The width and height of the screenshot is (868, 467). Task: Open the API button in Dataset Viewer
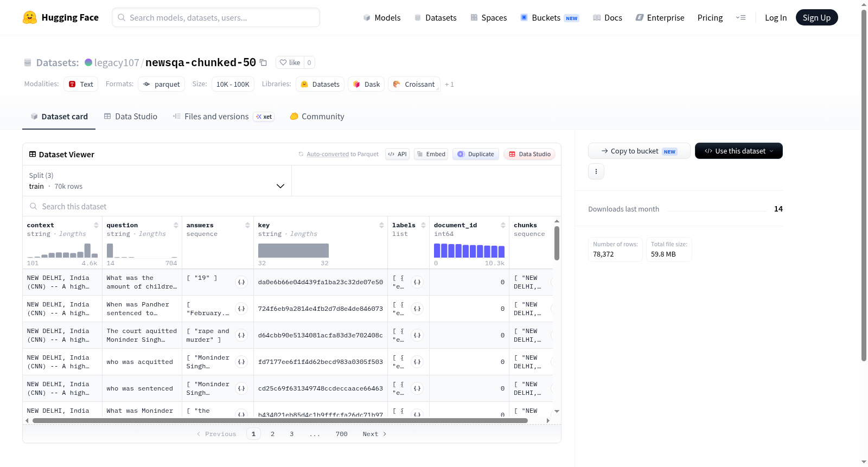coord(397,154)
